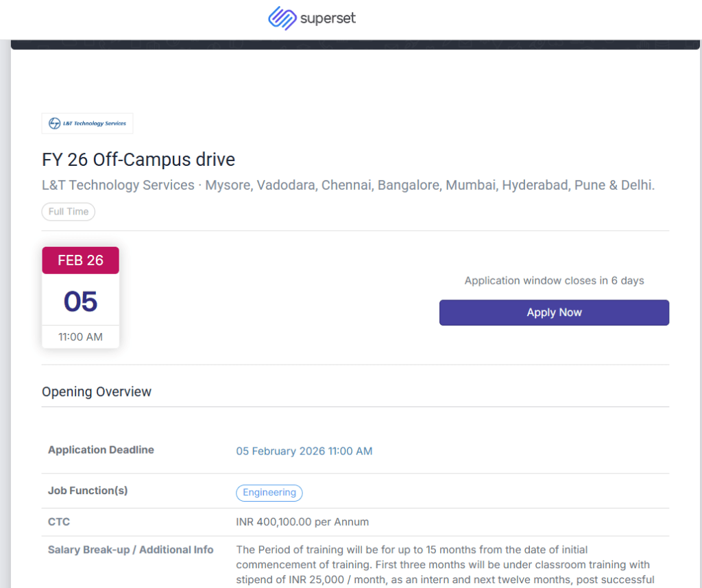
Task: Click the application window closes notice
Action: 554,280
